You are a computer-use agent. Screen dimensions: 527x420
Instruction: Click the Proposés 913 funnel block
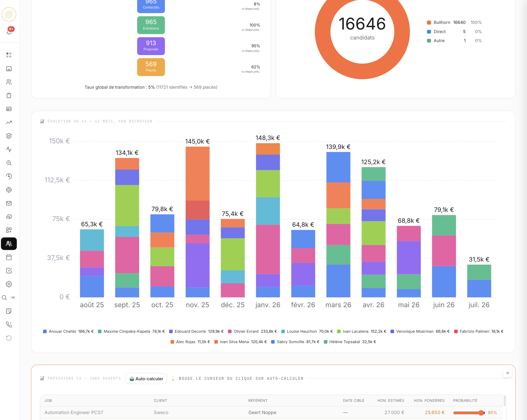pos(151,46)
